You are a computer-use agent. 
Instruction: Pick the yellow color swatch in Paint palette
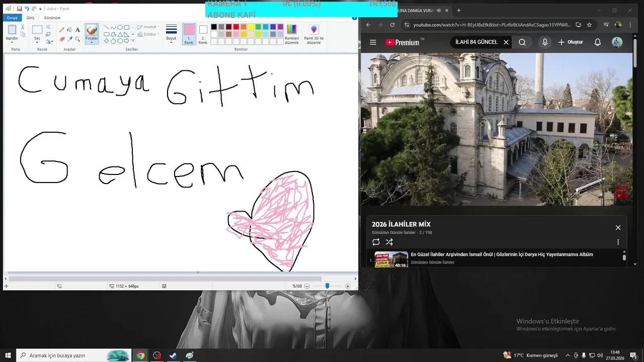point(251,27)
